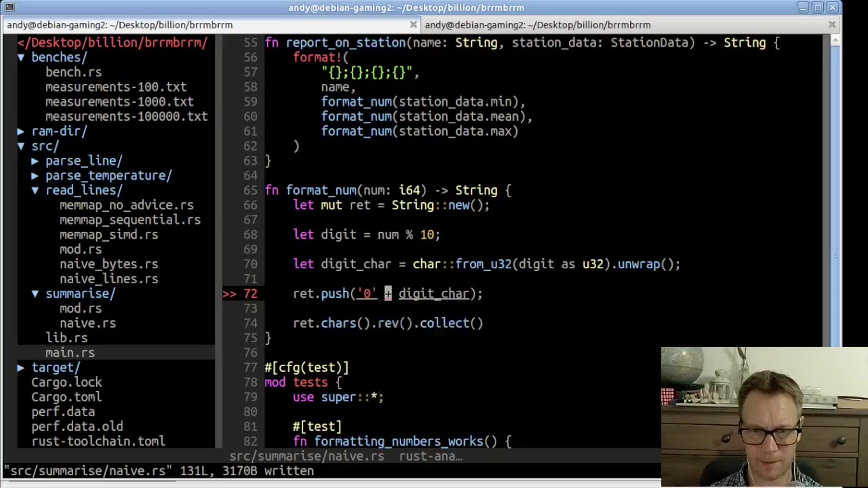Maximize the terminal window
Image resolution: width=868 pixels, height=488 pixels.
(817, 7)
